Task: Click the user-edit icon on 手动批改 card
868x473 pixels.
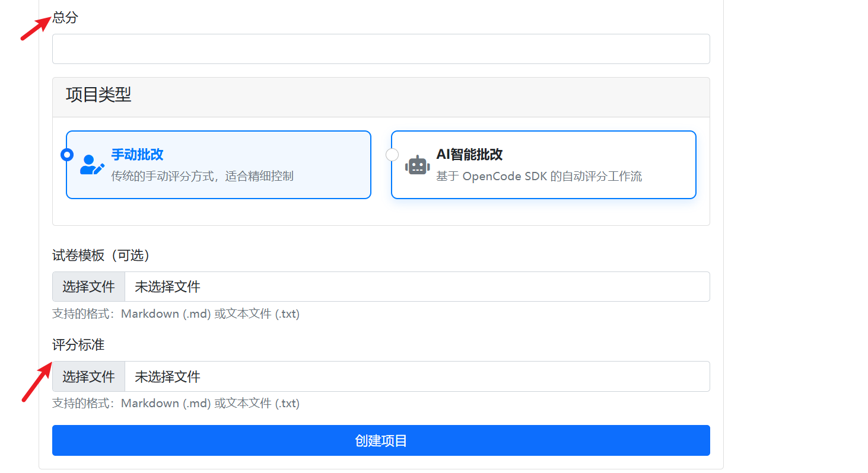Action: pyautogui.click(x=92, y=165)
